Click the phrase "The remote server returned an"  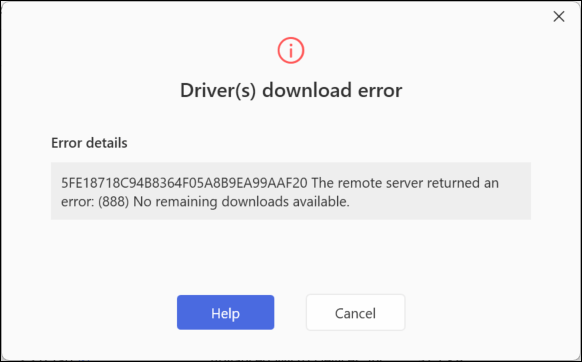(405, 183)
